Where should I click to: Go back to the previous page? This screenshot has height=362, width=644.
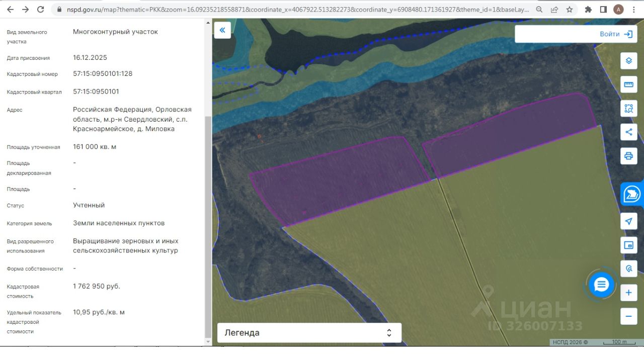click(x=10, y=10)
